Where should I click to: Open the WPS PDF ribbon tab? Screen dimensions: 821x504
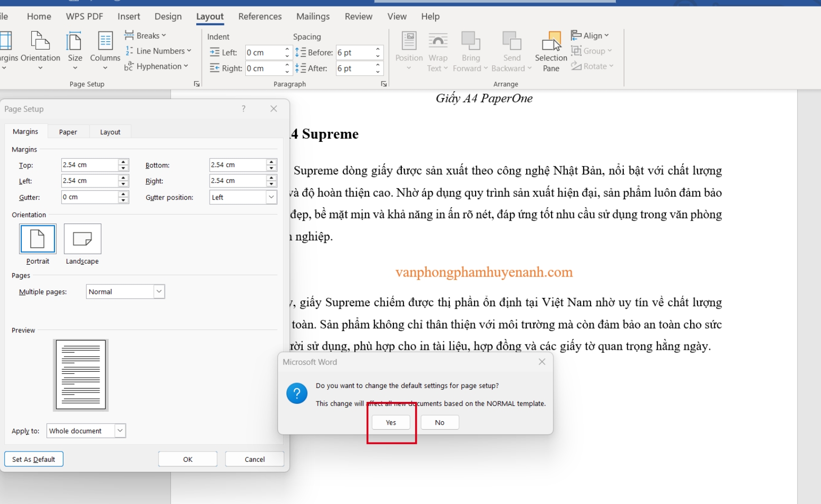coord(85,16)
